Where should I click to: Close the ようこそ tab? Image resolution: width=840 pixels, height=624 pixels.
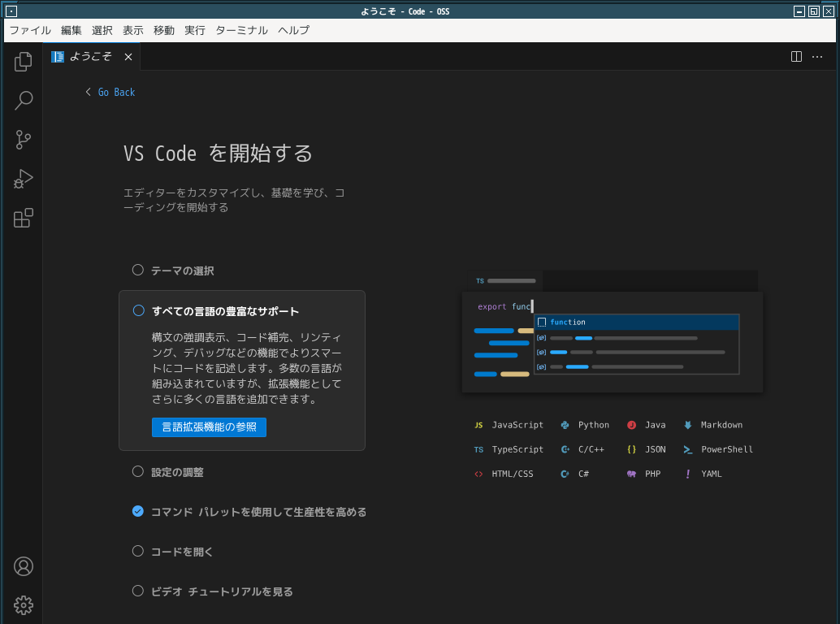128,57
